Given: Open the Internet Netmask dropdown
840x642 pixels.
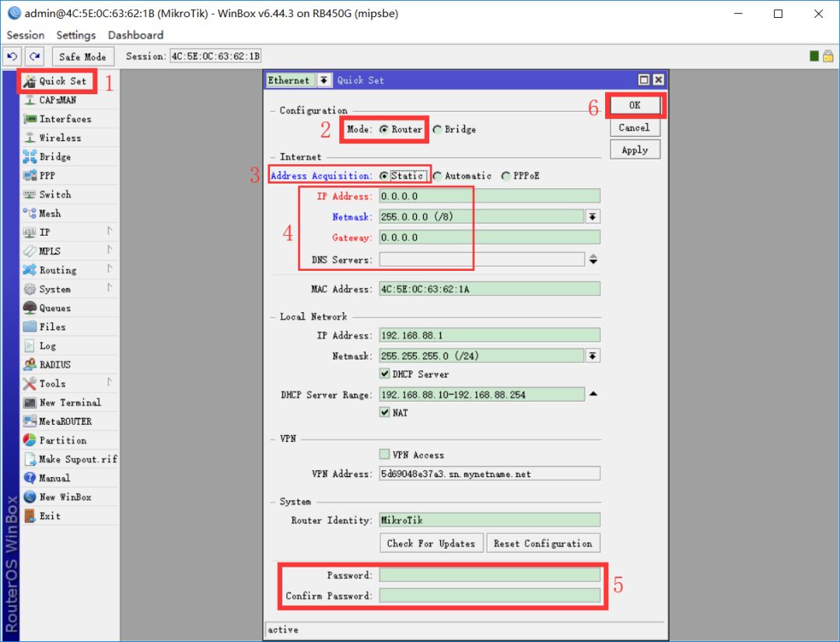Looking at the screenshot, I should click(x=593, y=216).
